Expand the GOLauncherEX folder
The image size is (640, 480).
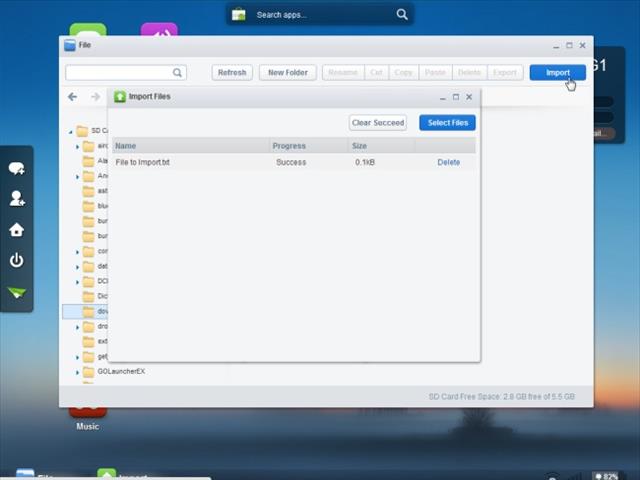(x=77, y=372)
